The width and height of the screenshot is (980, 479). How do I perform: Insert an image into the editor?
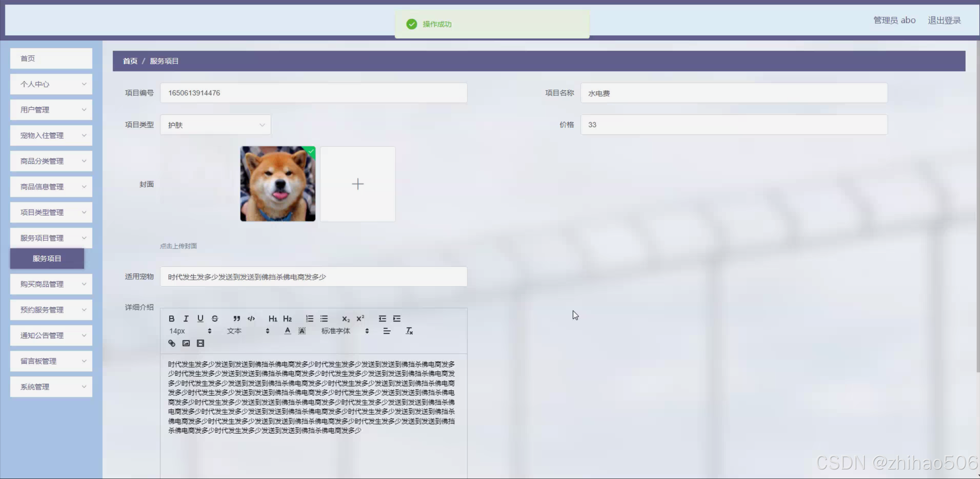click(186, 343)
